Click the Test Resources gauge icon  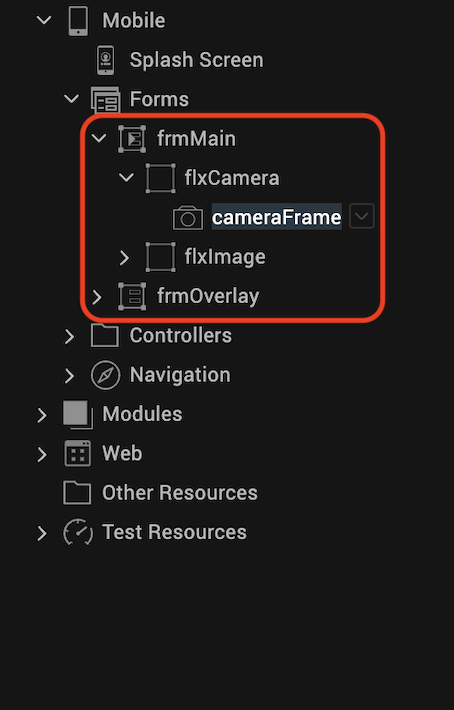pyautogui.click(x=78, y=532)
